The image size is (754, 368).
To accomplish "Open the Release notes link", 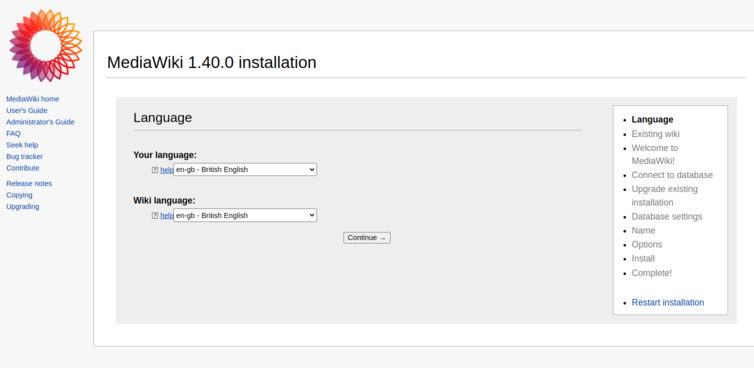I will 29,184.
